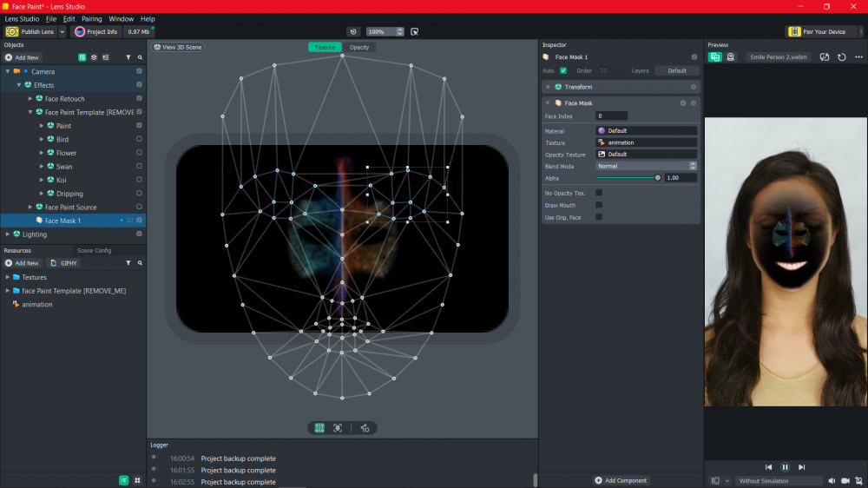Viewport: 868px width, 488px height.
Task: Expand the Textures folder in Resources
Action: tap(8, 277)
